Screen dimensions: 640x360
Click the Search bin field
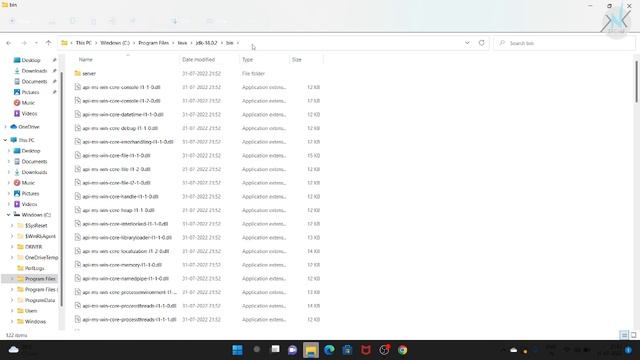pos(564,43)
